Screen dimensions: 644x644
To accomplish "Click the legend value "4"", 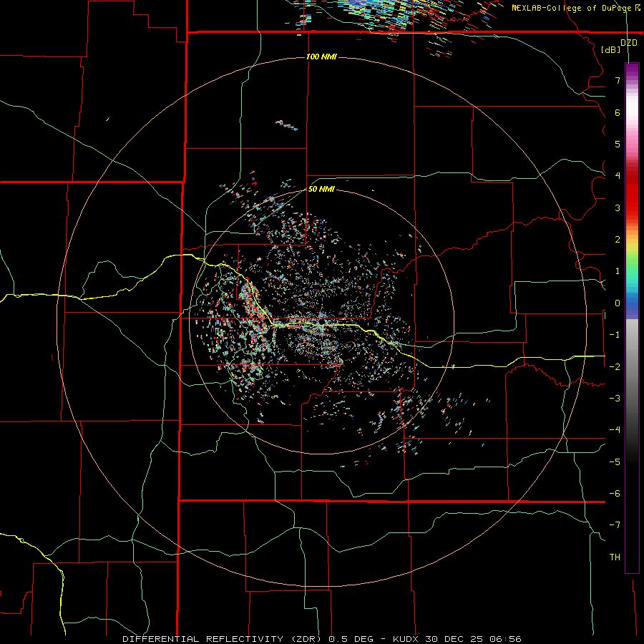I will [618, 176].
